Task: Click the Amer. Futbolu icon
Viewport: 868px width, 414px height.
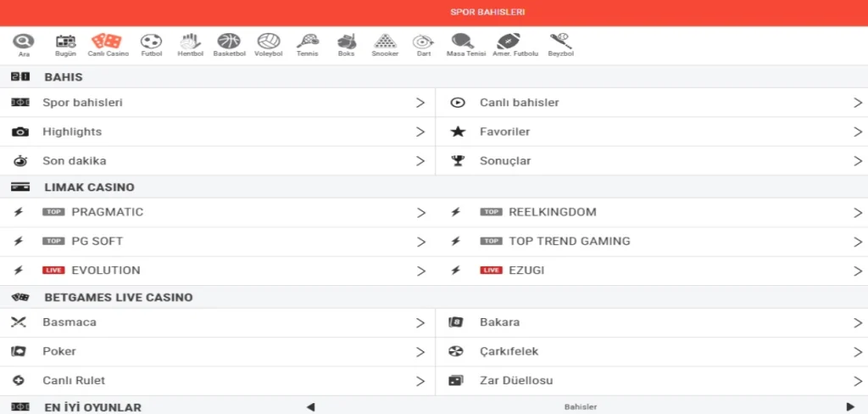Action: click(509, 42)
